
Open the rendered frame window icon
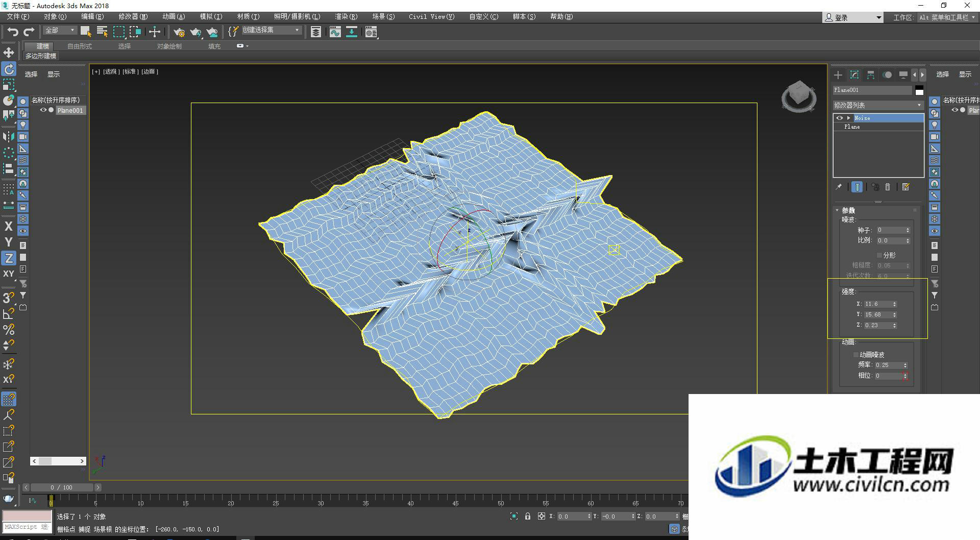(x=371, y=32)
